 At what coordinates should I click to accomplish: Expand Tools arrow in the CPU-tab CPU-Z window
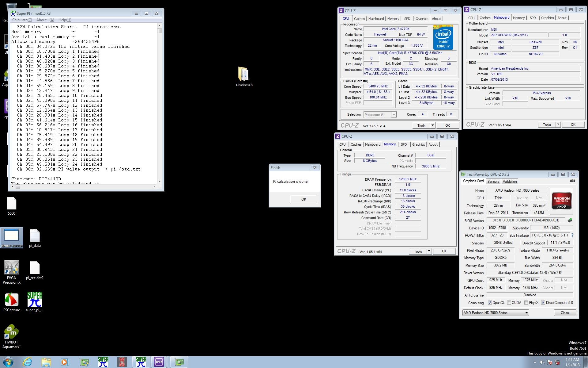[x=432, y=125]
